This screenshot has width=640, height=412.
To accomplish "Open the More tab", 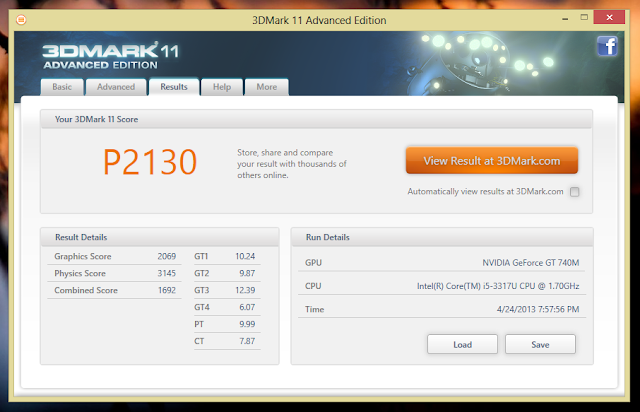I will [267, 87].
